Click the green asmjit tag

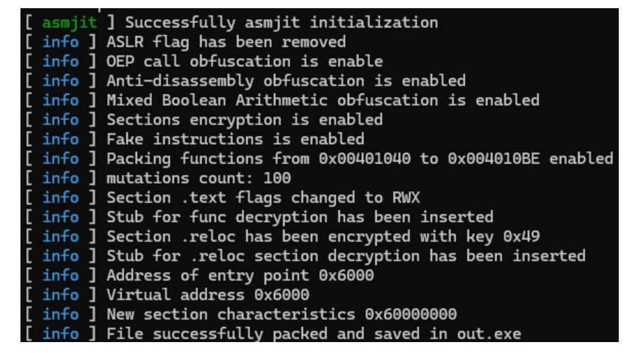coord(69,22)
